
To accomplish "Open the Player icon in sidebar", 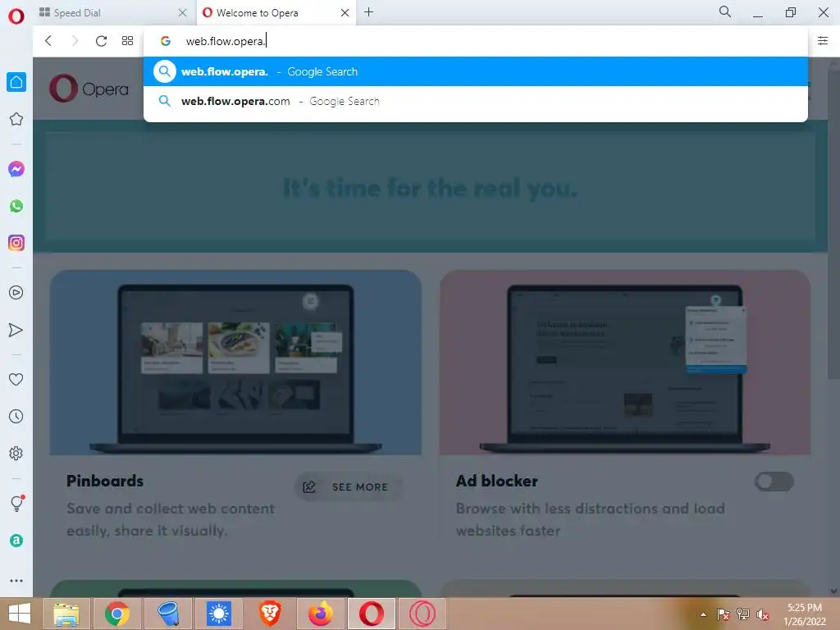I will (x=16, y=293).
